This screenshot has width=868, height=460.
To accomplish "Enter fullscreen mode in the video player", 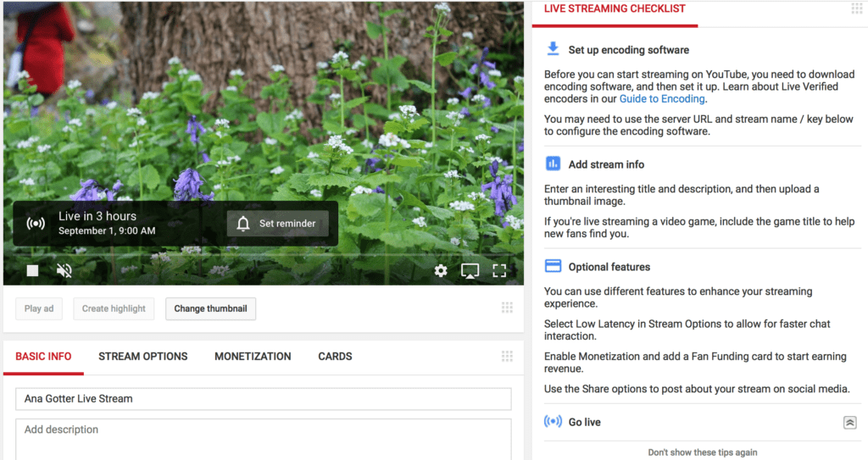I will [499, 271].
